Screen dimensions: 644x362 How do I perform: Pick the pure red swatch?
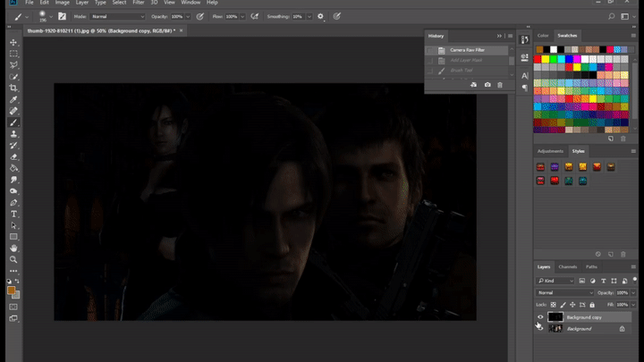point(538,60)
